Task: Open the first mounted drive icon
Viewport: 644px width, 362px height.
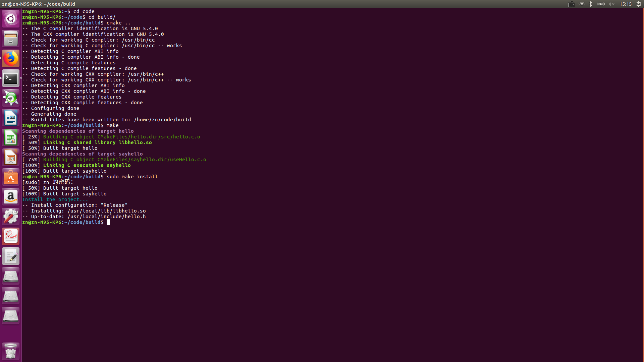Action: 11,276
